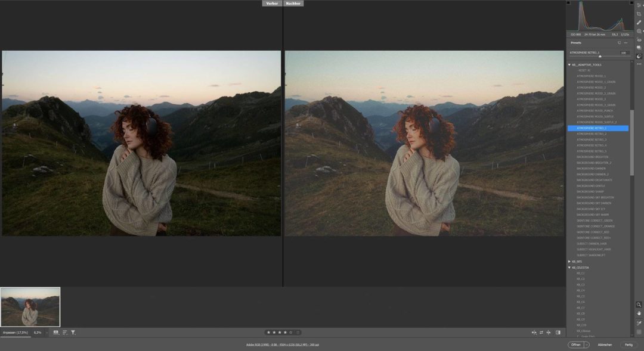This screenshot has width=644, height=351.
Task: Switch to the Vorher view
Action: 271,3
